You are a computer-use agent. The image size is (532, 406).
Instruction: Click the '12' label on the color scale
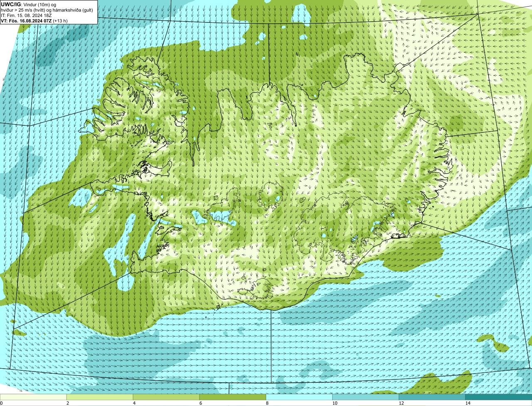click(x=401, y=403)
